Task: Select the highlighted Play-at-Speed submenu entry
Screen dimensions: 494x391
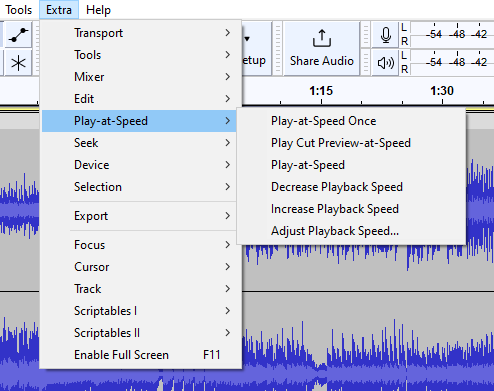Action: (139, 121)
